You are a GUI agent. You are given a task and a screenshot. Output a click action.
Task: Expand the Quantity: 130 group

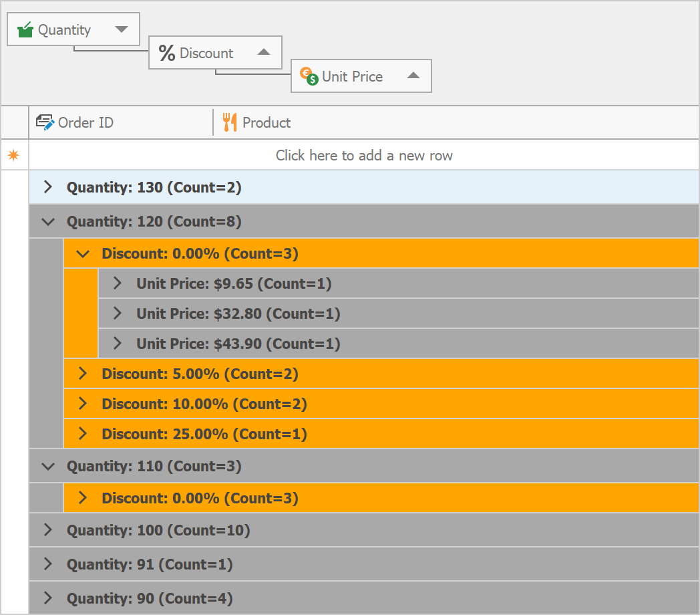pyautogui.click(x=48, y=187)
